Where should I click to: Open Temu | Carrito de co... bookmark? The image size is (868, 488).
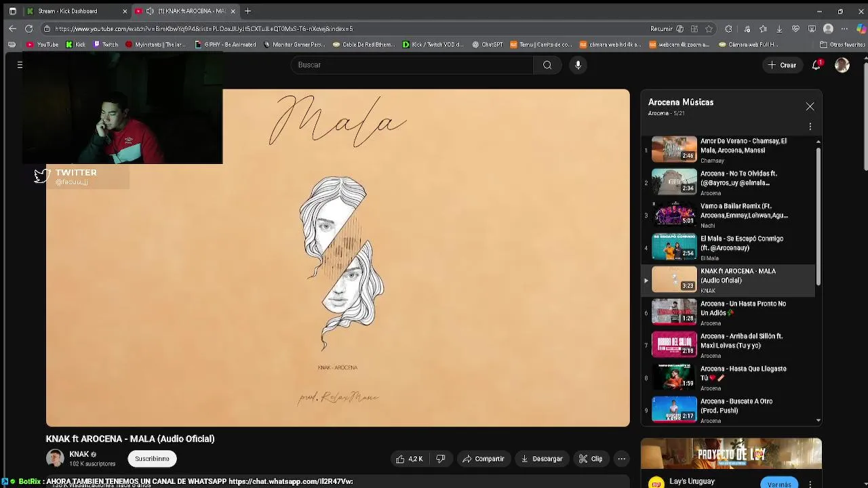(x=541, y=45)
